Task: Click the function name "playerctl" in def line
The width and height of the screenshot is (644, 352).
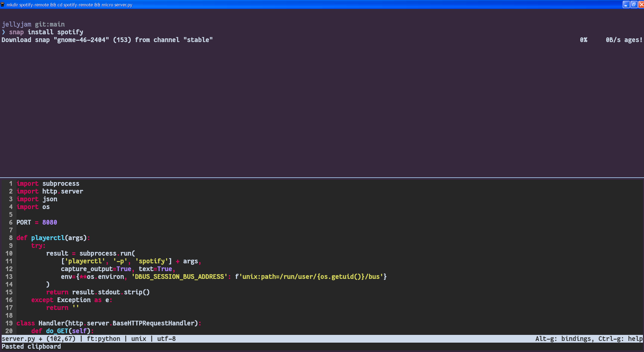Action: (x=48, y=238)
